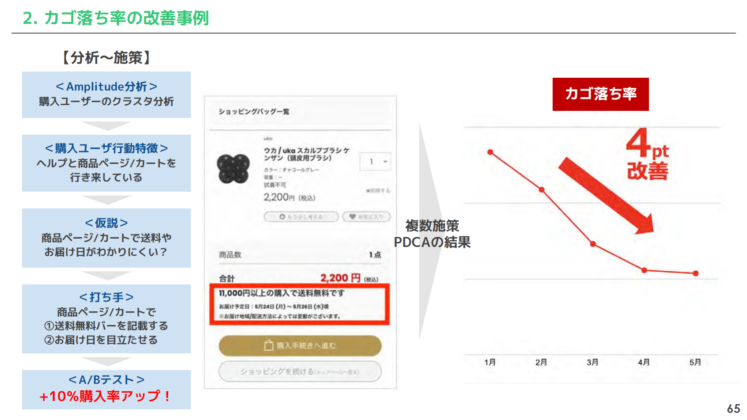Click the 4pt 改善 text
This screenshot has height=420, width=747.
coord(647,154)
